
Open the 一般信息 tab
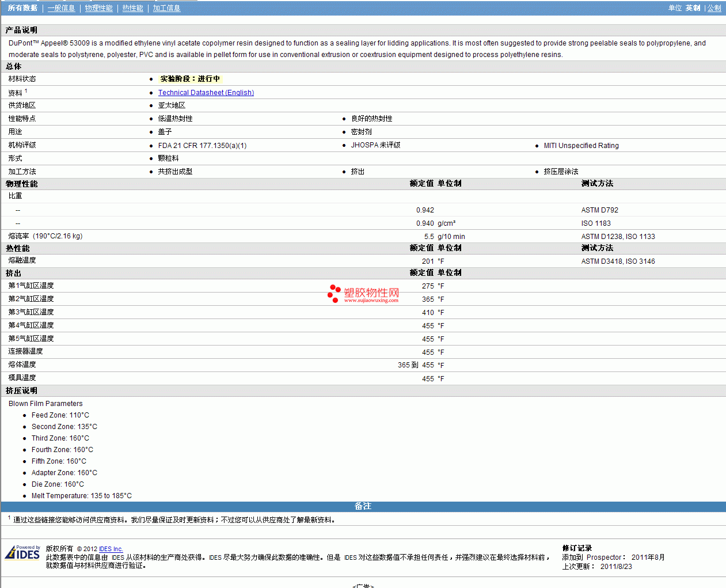[x=61, y=8]
